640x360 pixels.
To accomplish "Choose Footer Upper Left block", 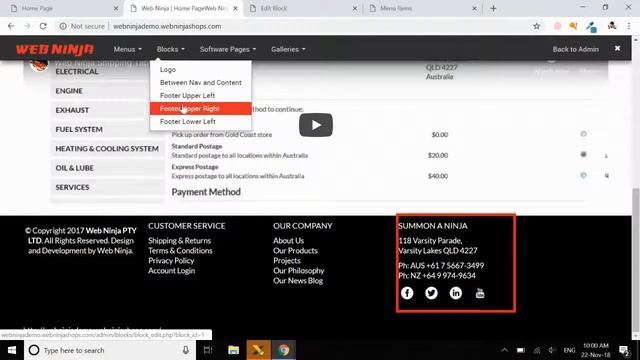I will coord(200,96).
